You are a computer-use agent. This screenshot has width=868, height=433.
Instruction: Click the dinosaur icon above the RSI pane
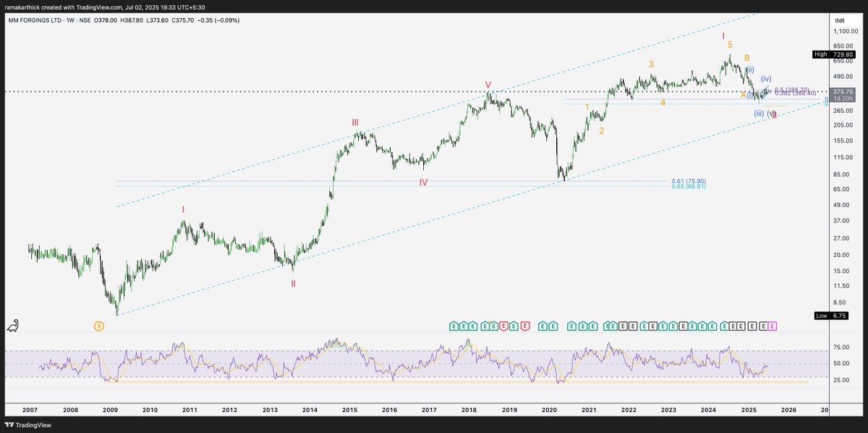14,326
